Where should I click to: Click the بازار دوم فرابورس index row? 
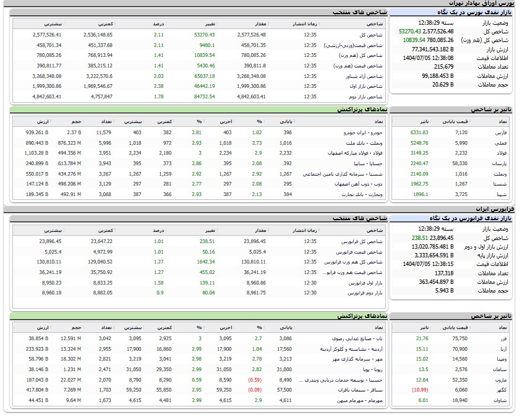[199, 293]
